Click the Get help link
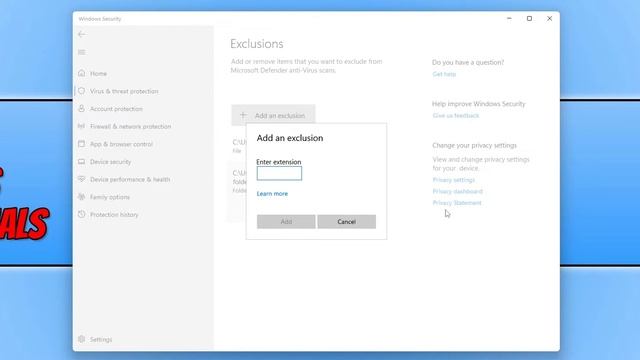640x360 pixels. 444,74
